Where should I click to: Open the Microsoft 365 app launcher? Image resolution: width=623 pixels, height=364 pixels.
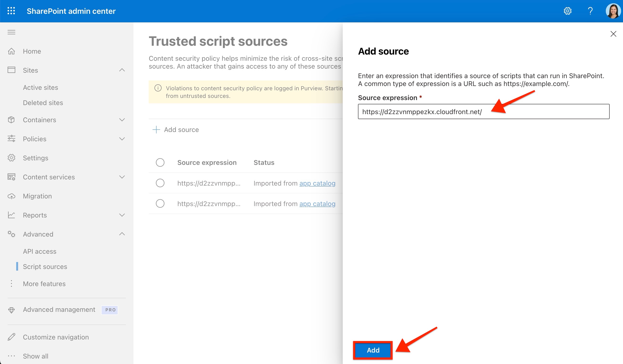[x=11, y=11]
